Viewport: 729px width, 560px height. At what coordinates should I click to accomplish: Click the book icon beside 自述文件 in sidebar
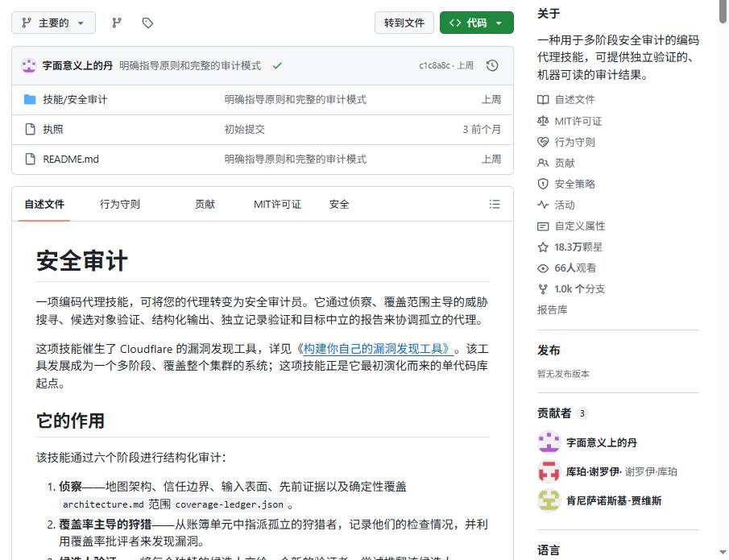[x=543, y=100]
